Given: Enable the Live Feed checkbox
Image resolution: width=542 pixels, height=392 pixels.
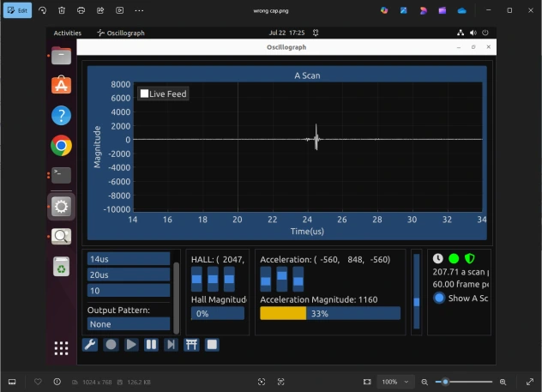Looking at the screenshot, I should 145,93.
